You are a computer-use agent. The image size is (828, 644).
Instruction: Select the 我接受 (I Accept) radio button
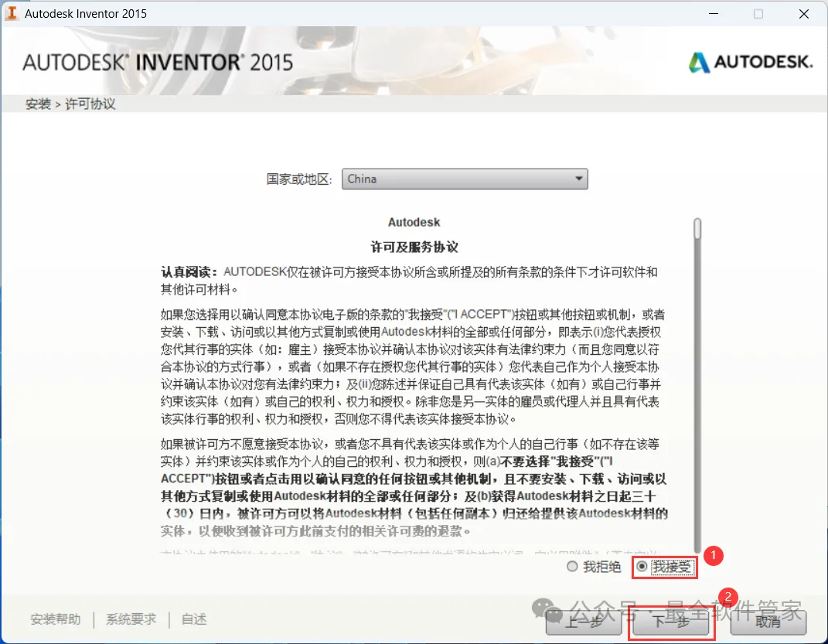(642, 567)
